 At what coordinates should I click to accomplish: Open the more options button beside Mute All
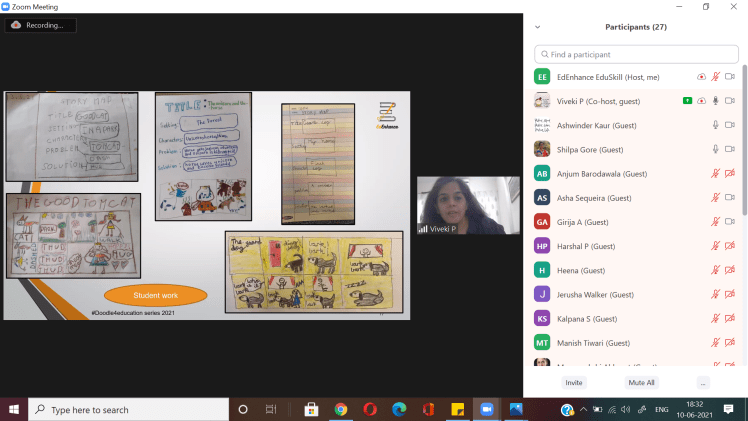pos(703,382)
